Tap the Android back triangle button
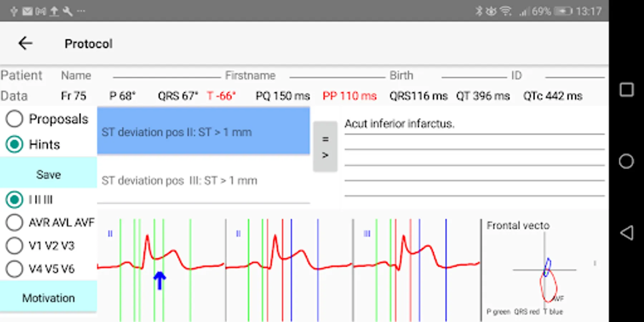This screenshot has width=644, height=322. pos(626,233)
